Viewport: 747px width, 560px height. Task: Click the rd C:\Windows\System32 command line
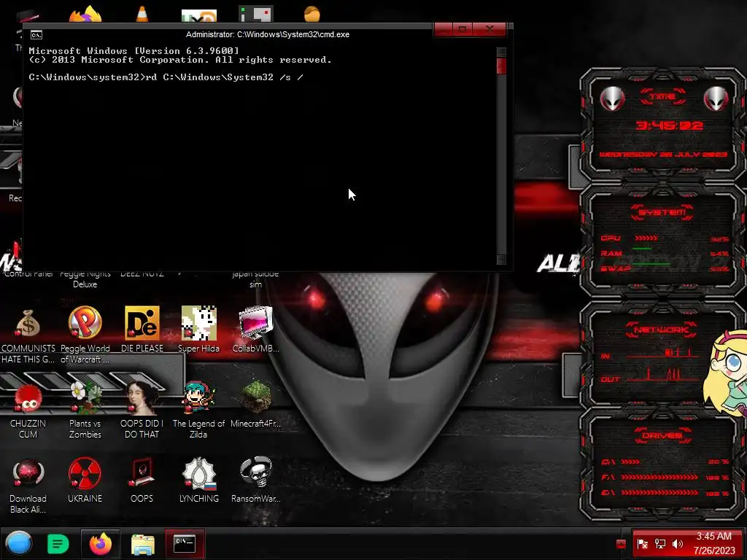[x=166, y=77]
